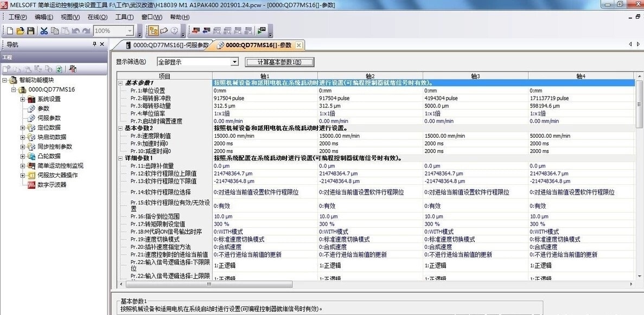This screenshot has height=315, width=644.
Task: Collapse the 基本参数1 group in table
Action: [x=120, y=83]
